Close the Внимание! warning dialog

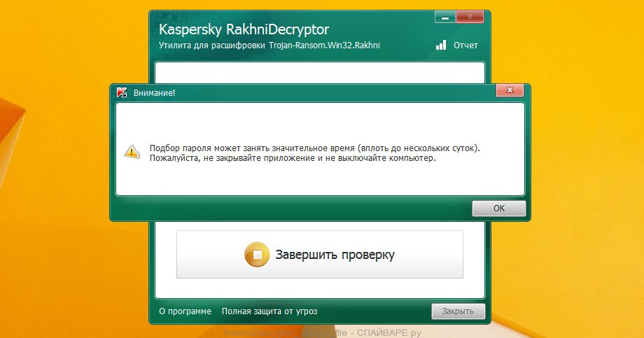[510, 90]
